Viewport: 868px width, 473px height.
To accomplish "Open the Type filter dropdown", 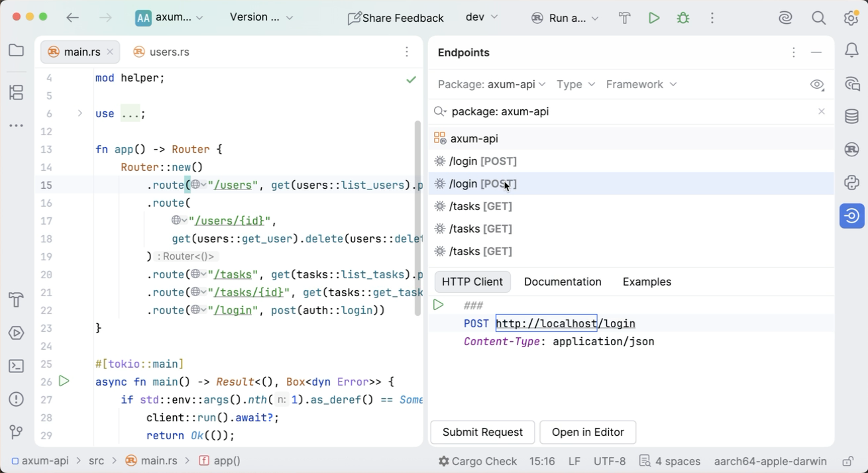I will (x=576, y=84).
